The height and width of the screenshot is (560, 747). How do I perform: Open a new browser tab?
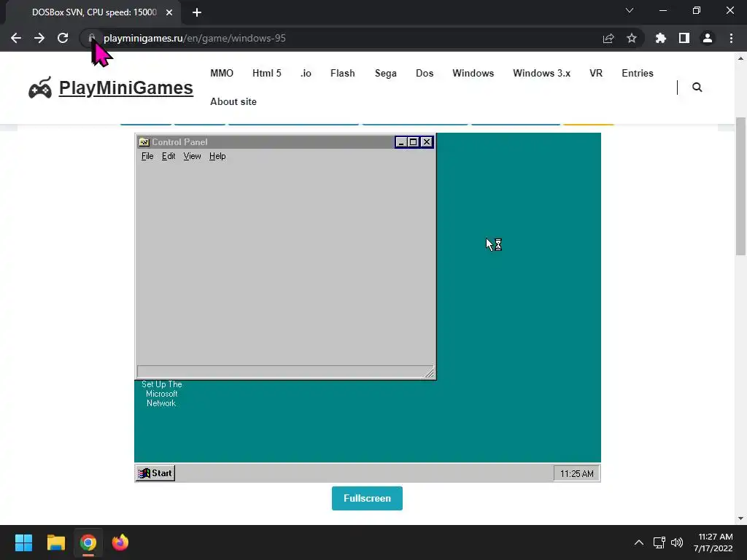pyautogui.click(x=197, y=12)
